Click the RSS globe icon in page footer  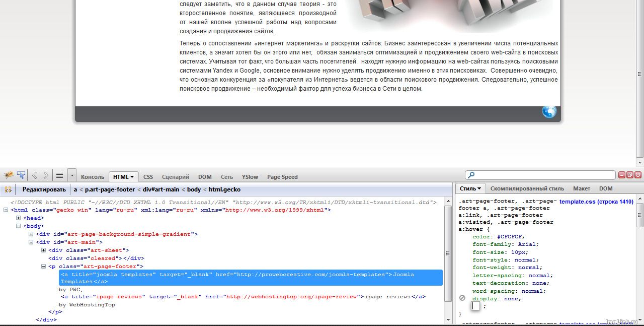(x=549, y=112)
